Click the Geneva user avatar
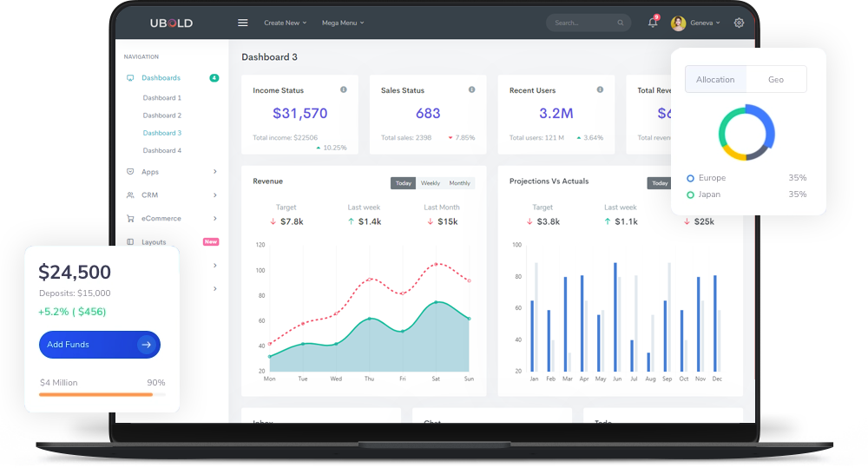Screen dimensions: 868x468 point(678,23)
